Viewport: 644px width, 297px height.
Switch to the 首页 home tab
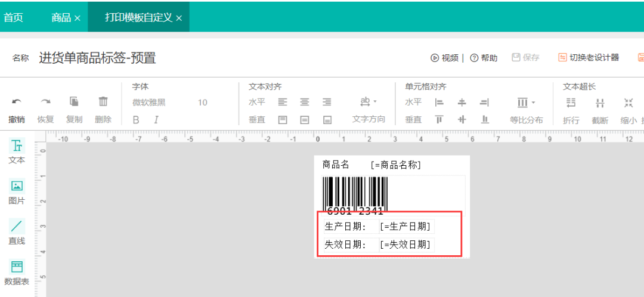click(x=13, y=17)
